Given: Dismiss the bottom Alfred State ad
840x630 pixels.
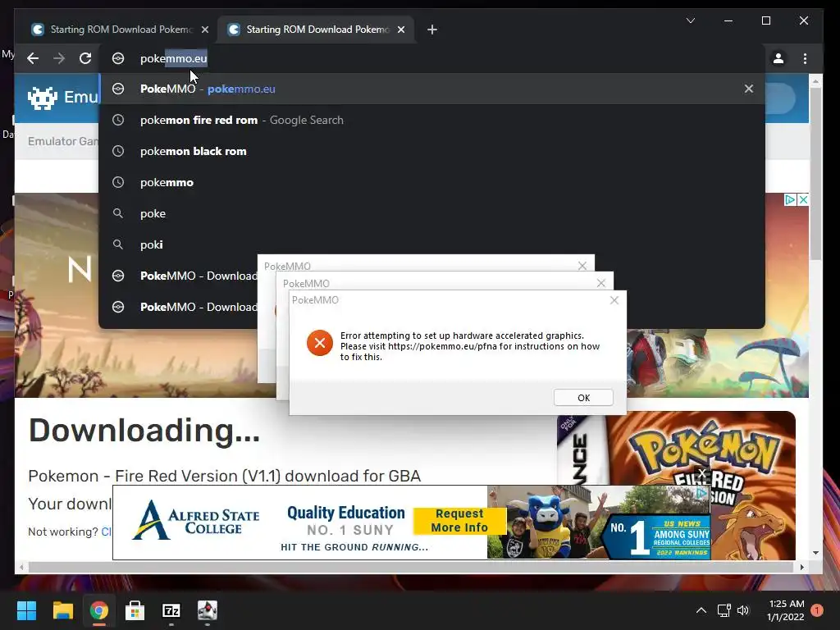Looking at the screenshot, I should click(702, 474).
